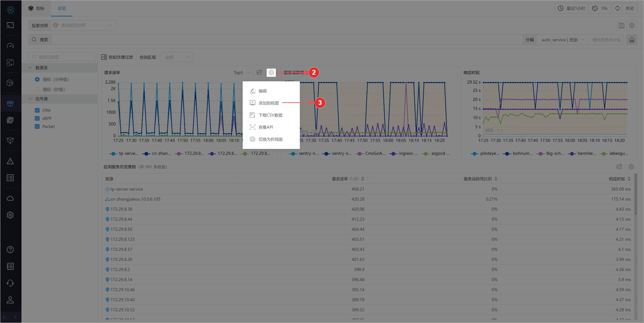Open the alert triangle icon in left sidebar
Screen dimensions: 644x323
point(10,161)
